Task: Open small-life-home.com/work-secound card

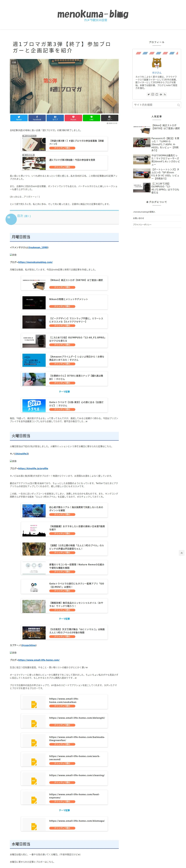Action: coord(64,759)
